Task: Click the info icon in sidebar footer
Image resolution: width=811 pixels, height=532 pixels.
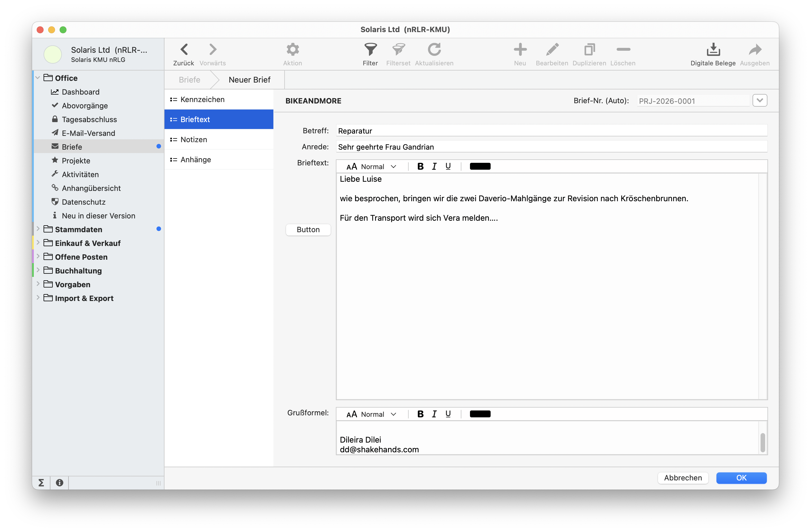Action: [x=60, y=483]
